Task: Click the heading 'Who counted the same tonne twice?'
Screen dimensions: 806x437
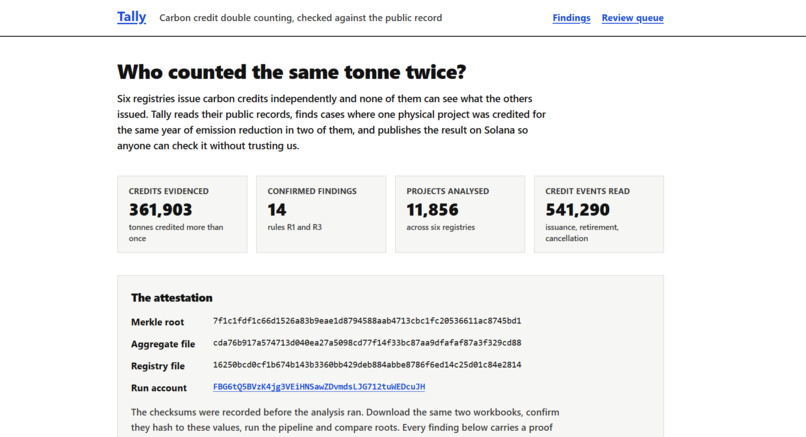Action: (291, 72)
